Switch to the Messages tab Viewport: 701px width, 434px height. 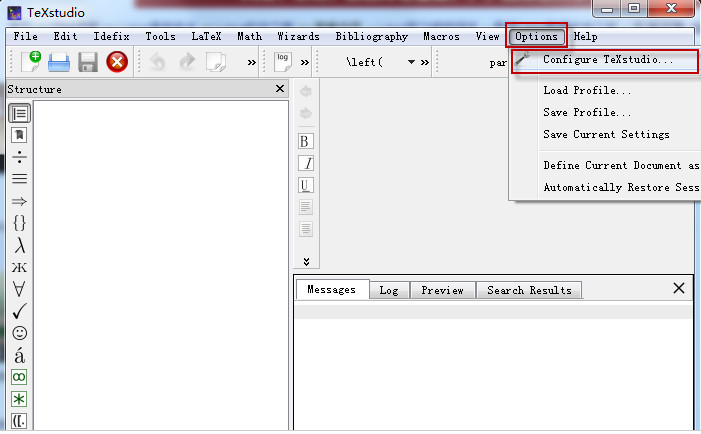[x=332, y=290]
